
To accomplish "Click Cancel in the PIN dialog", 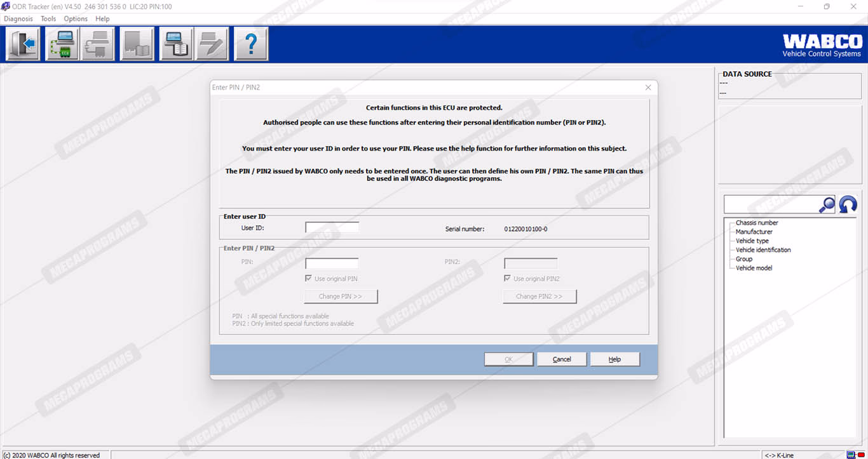I will (562, 359).
